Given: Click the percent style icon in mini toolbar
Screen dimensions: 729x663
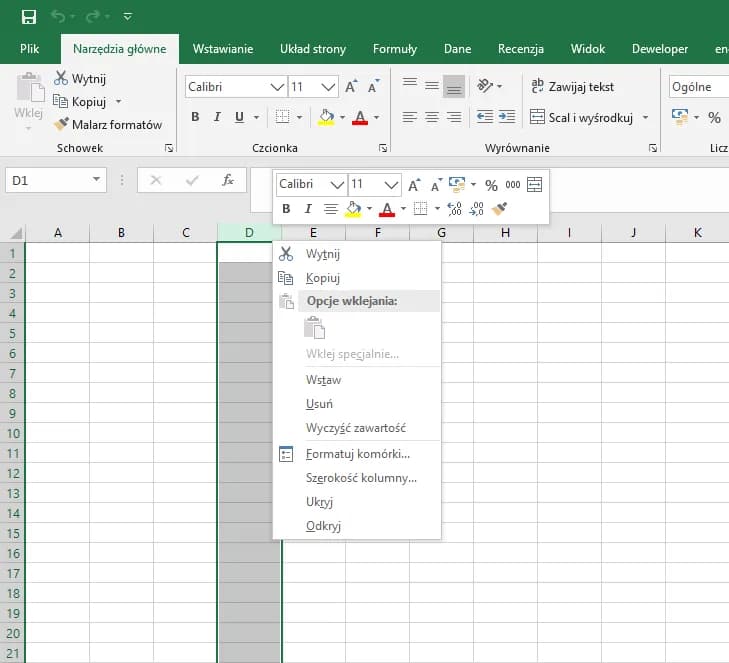Looking at the screenshot, I should point(491,185).
